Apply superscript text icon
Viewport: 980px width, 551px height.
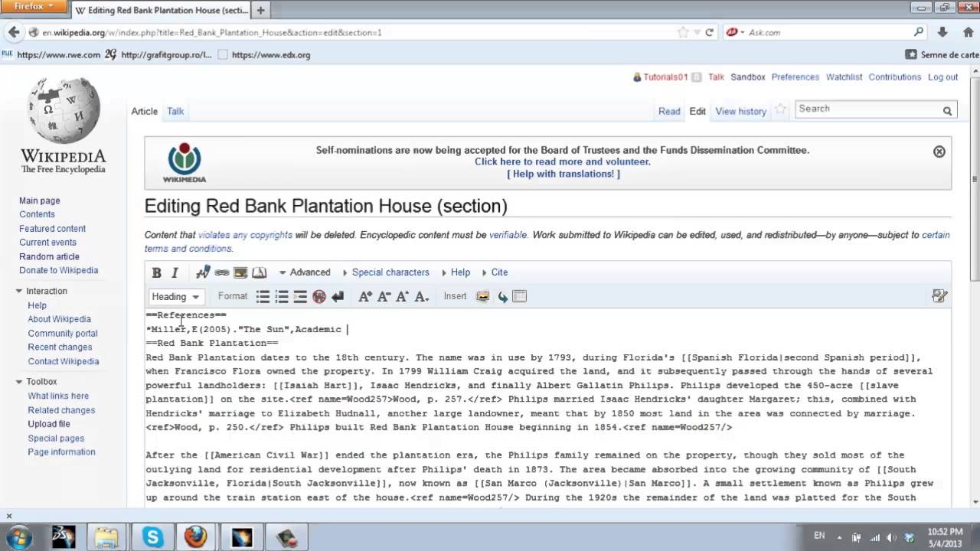[x=403, y=297]
